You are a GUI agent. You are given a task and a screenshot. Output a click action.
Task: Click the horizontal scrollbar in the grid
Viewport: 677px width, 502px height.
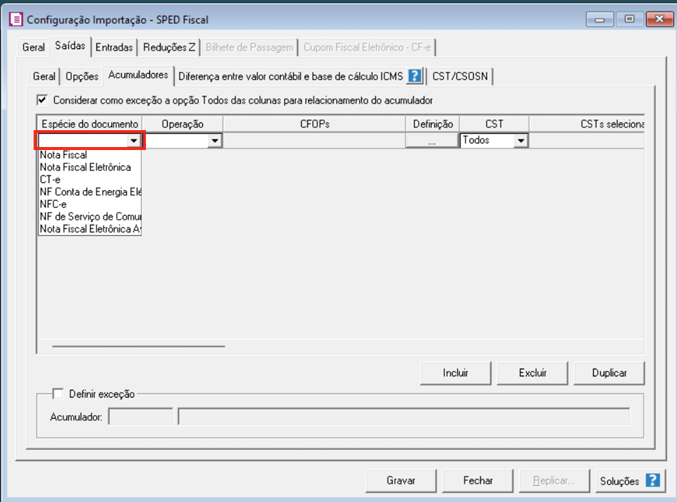click(138, 346)
